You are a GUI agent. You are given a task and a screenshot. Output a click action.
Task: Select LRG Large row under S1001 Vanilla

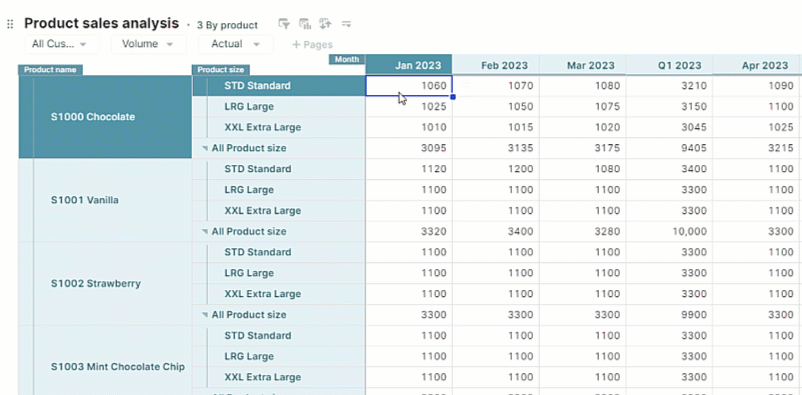(279, 190)
